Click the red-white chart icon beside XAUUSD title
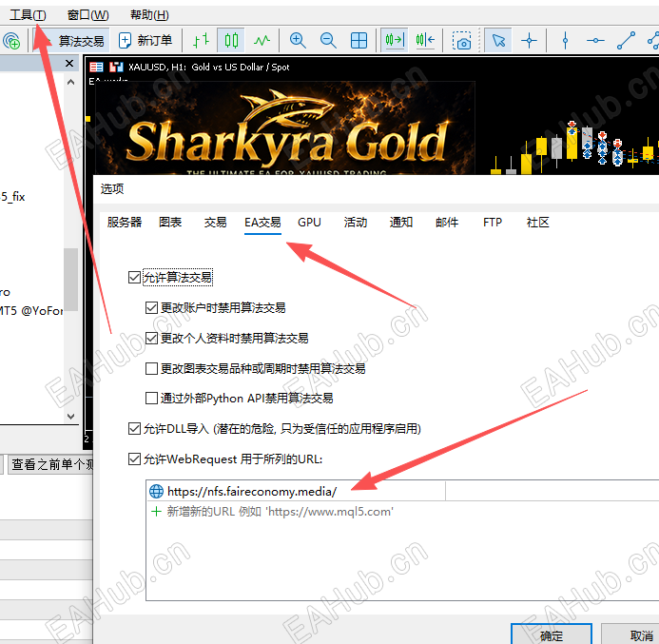The image size is (659, 644). tap(116, 68)
